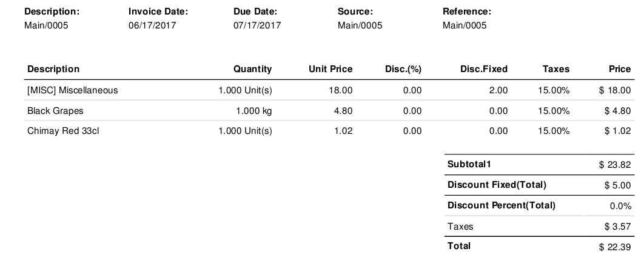Select the Main/0005 value under Reference
Screen dimensions: 644x272
465,25
